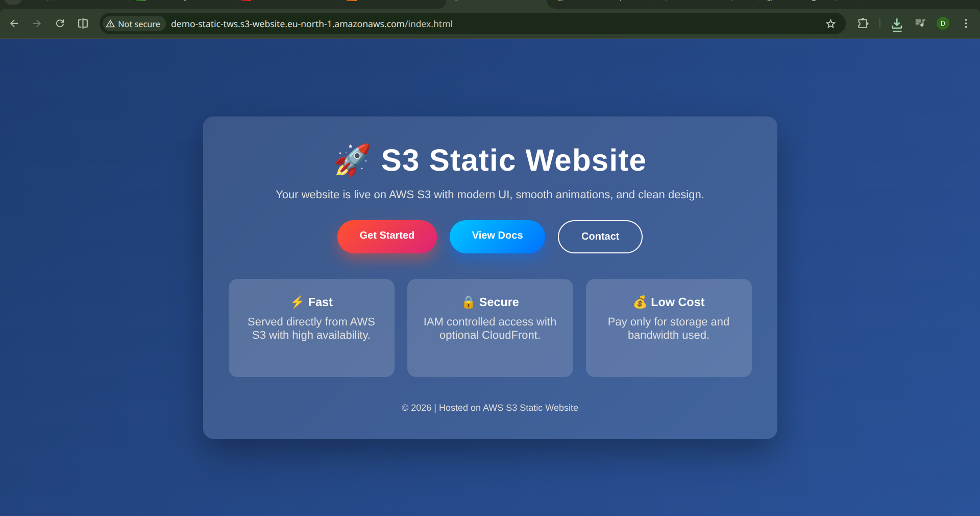Bookmark this page with the star icon
This screenshot has width=980, height=516.
click(x=830, y=24)
